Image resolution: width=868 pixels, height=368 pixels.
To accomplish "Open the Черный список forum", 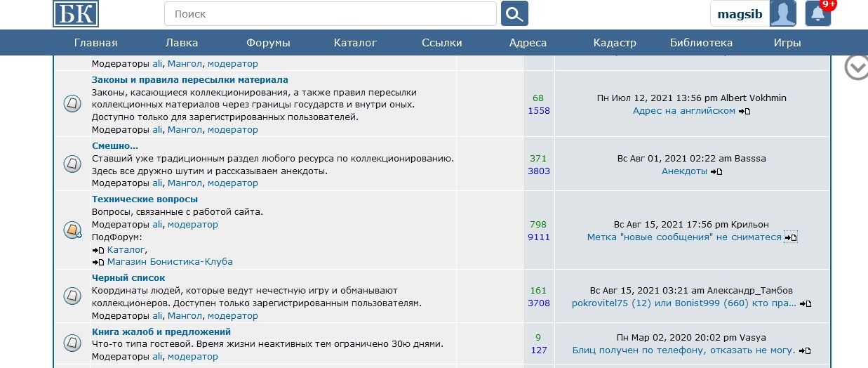I will (x=128, y=278).
